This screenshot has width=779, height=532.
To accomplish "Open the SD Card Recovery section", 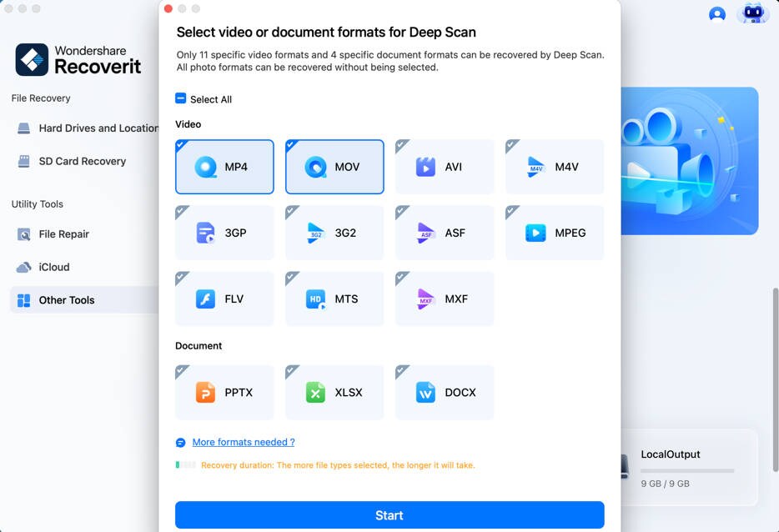I will point(82,161).
